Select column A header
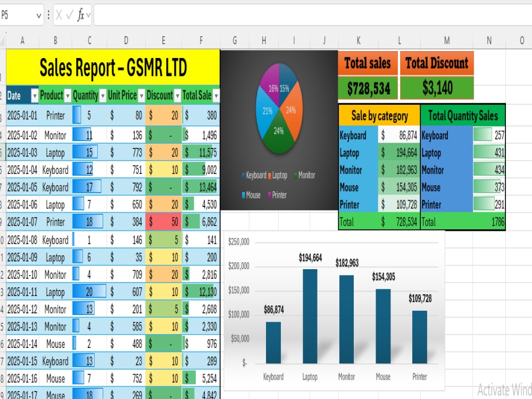Viewport: 532px width, 399px height. click(x=22, y=41)
